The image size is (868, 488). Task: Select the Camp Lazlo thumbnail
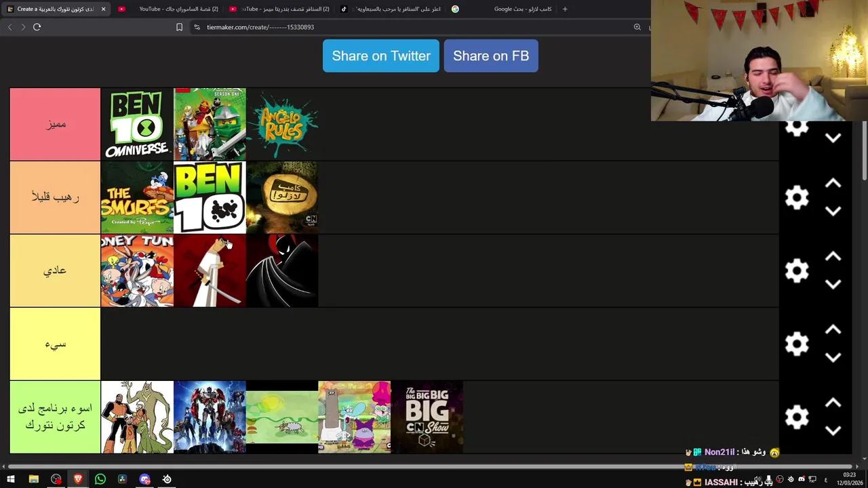coord(282,197)
